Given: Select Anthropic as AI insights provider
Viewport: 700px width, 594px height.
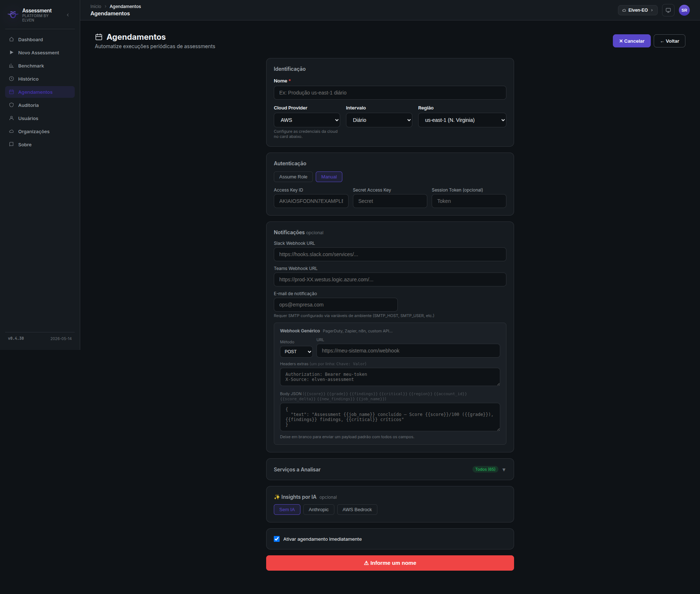Looking at the screenshot, I should (x=319, y=510).
